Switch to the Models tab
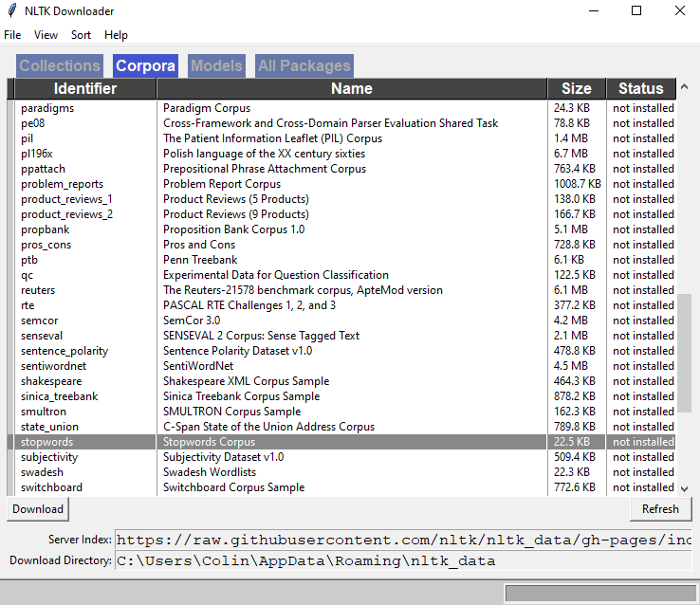The height and width of the screenshot is (605, 700). pos(216,66)
